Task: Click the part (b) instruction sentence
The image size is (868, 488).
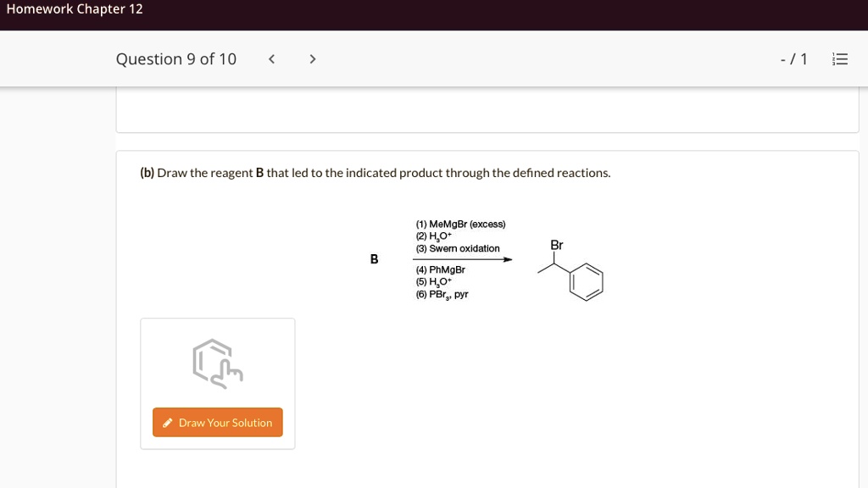Action: point(376,173)
